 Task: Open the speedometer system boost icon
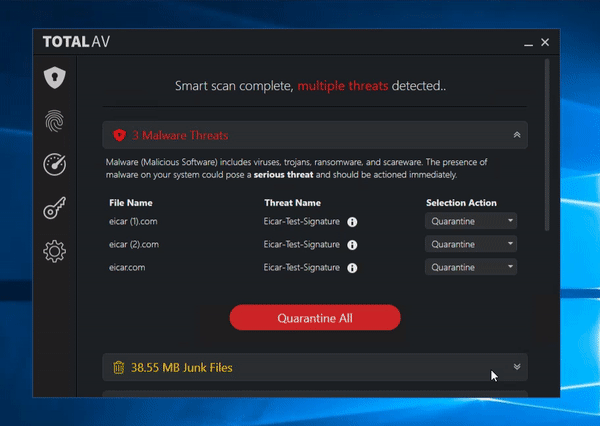[54, 164]
